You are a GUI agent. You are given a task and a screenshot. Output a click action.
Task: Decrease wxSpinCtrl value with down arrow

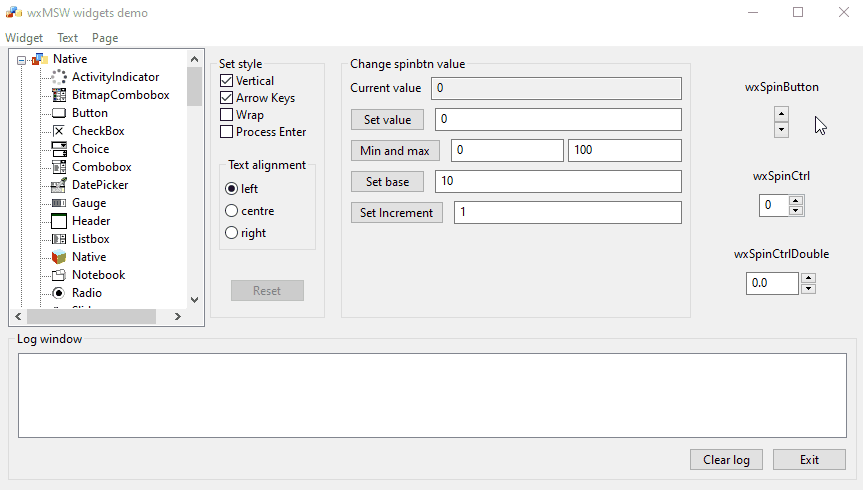click(x=796, y=210)
